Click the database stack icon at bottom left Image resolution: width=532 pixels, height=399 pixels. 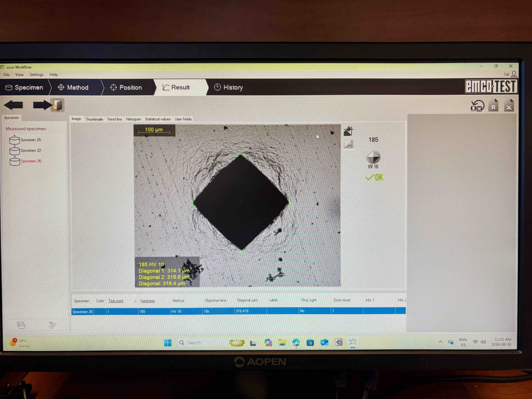21,325
